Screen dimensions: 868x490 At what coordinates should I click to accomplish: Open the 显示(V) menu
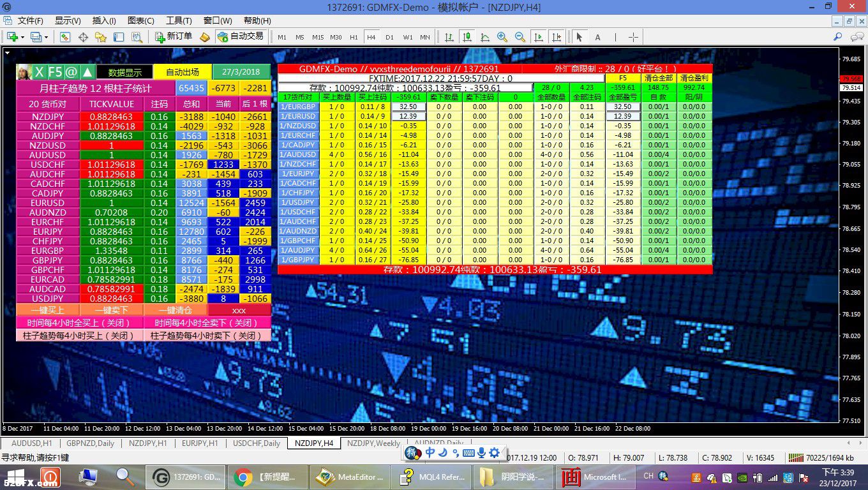(x=68, y=20)
